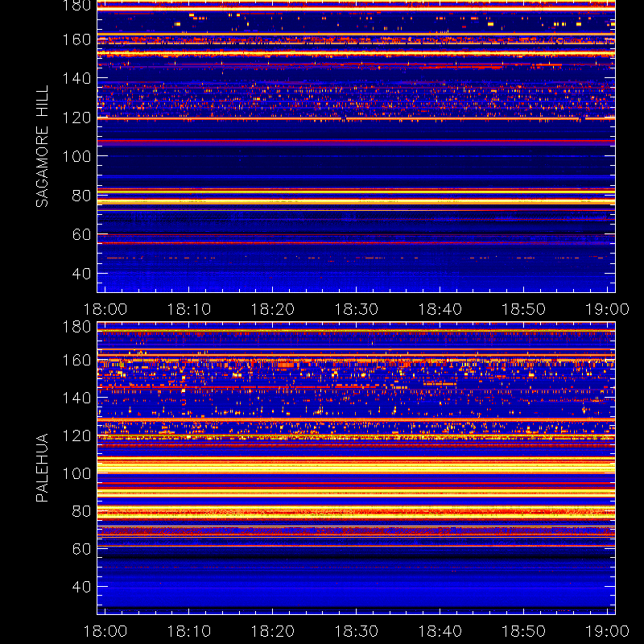Click 18:00 time label under Sagamore Hill plot
The image size is (644, 644).
105,309
